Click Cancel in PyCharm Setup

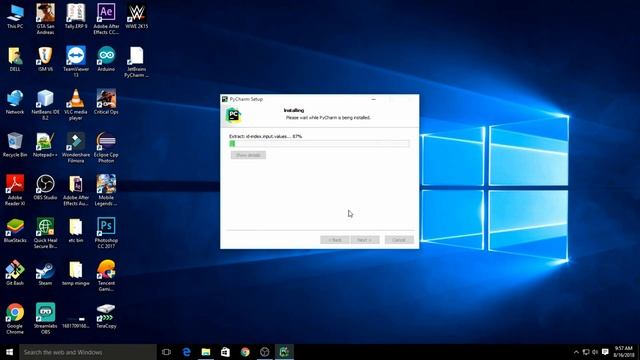[x=399, y=240]
